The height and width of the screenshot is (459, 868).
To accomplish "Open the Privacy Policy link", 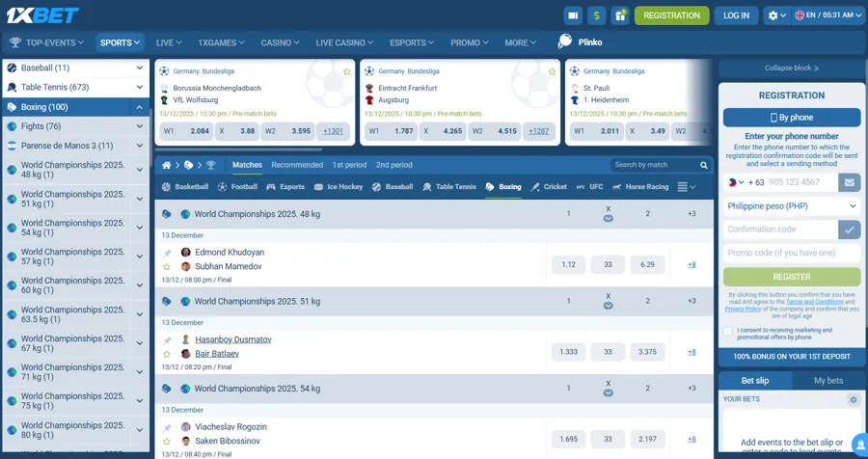I will tap(743, 309).
